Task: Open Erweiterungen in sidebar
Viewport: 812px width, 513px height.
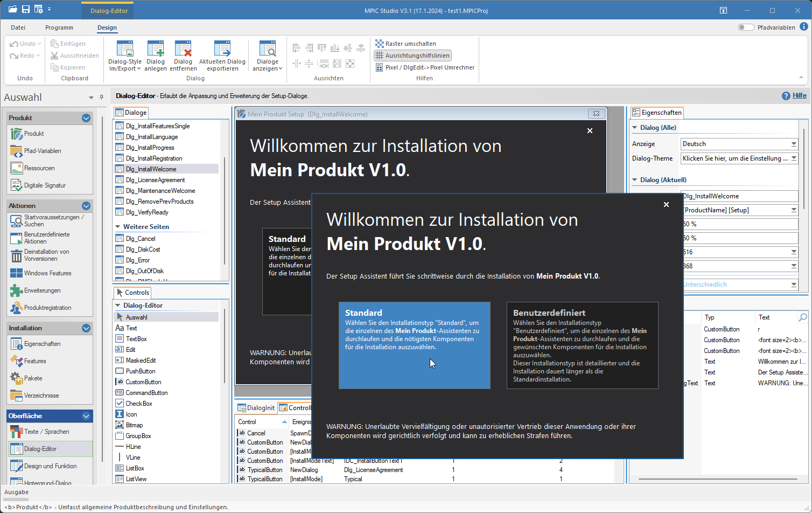Action: click(x=50, y=290)
